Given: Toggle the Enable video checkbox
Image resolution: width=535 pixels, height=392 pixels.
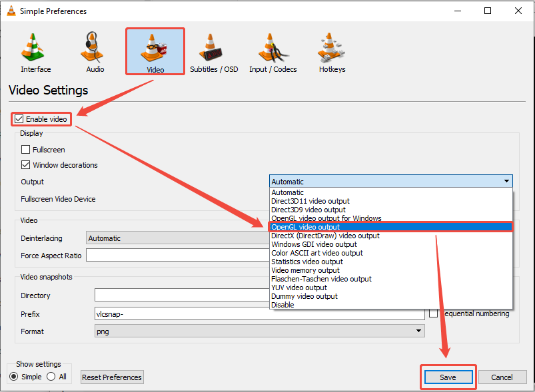Looking at the screenshot, I should (x=19, y=119).
